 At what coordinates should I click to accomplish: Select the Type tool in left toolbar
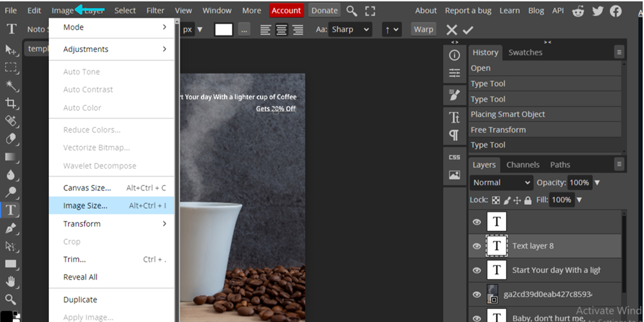(10, 211)
